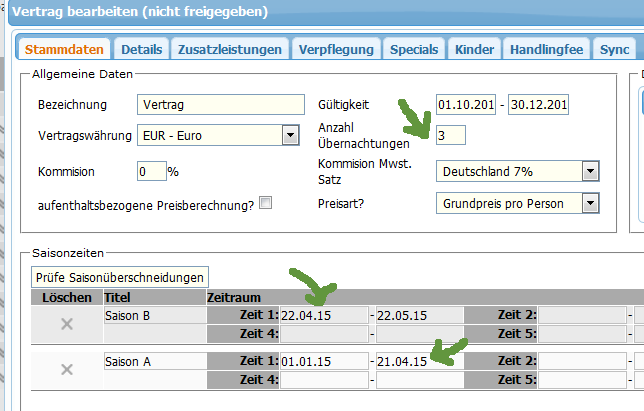
Task: Select the Specials tab
Action: pyautogui.click(x=414, y=49)
